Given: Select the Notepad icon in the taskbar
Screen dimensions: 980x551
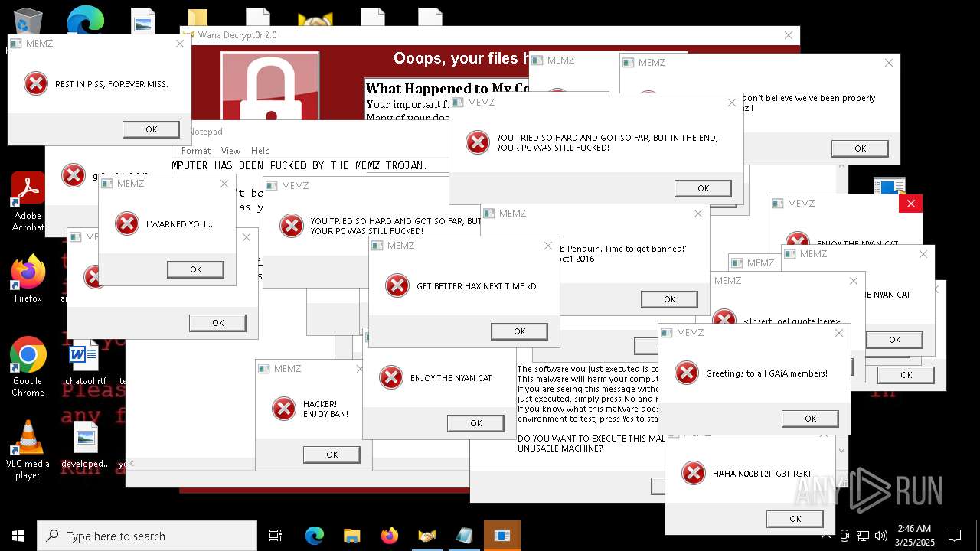Looking at the screenshot, I should [465, 536].
